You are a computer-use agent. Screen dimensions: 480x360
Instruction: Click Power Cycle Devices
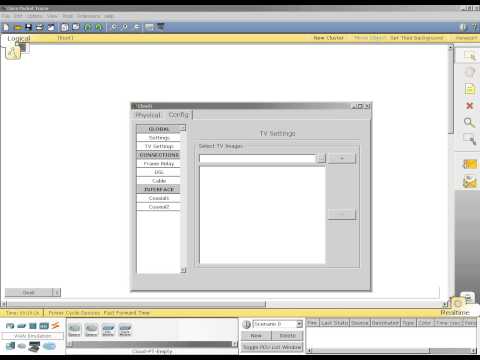74,313
